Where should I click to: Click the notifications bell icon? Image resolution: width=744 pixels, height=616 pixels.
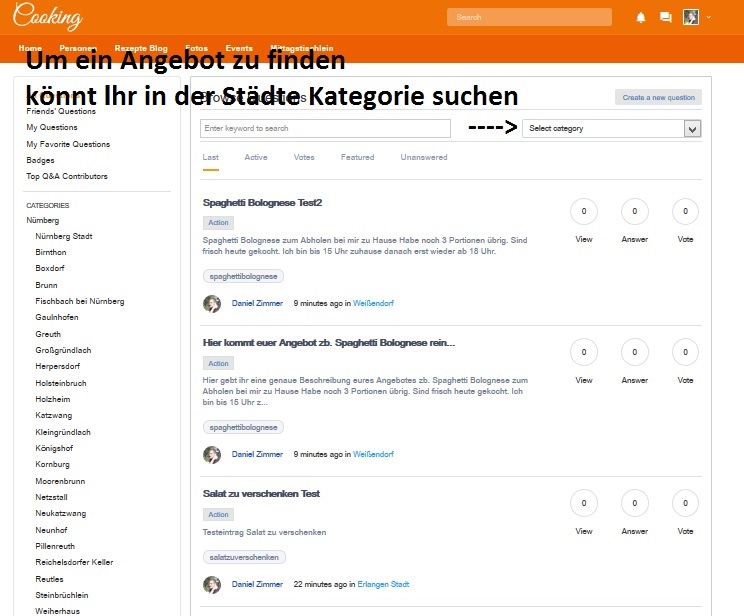click(641, 17)
